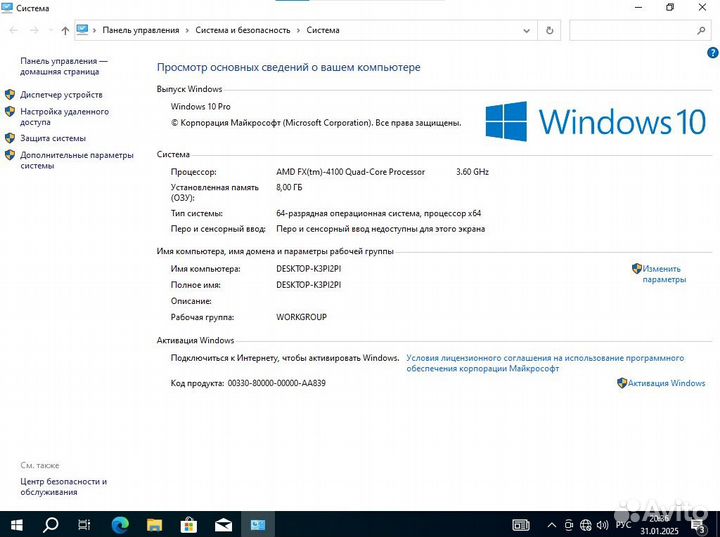
Task: Launch Microsoft Edge from the taskbar
Action: click(119, 524)
